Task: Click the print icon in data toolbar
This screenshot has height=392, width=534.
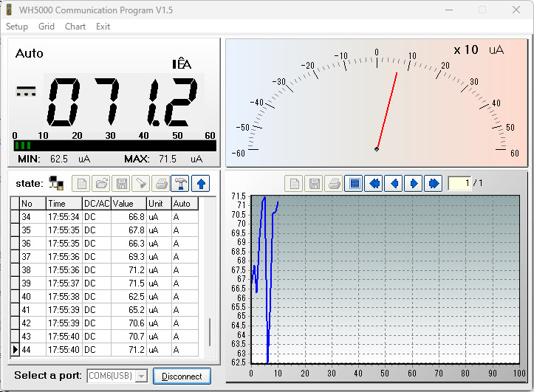Action: click(x=160, y=183)
